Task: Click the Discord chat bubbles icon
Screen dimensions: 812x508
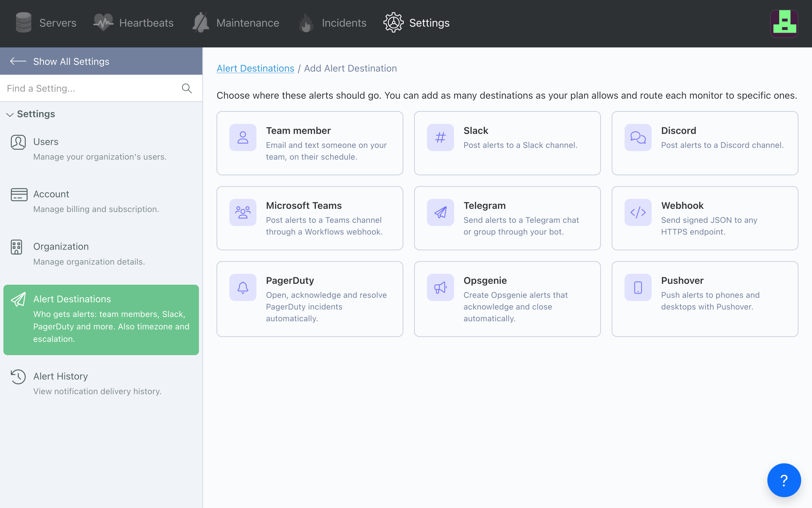Action: coord(638,137)
